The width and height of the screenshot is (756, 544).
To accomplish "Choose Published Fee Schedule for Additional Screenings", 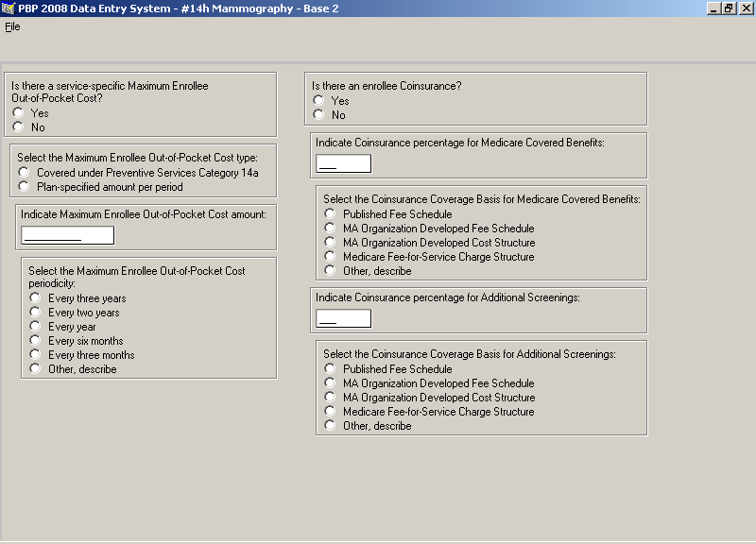I will point(330,368).
